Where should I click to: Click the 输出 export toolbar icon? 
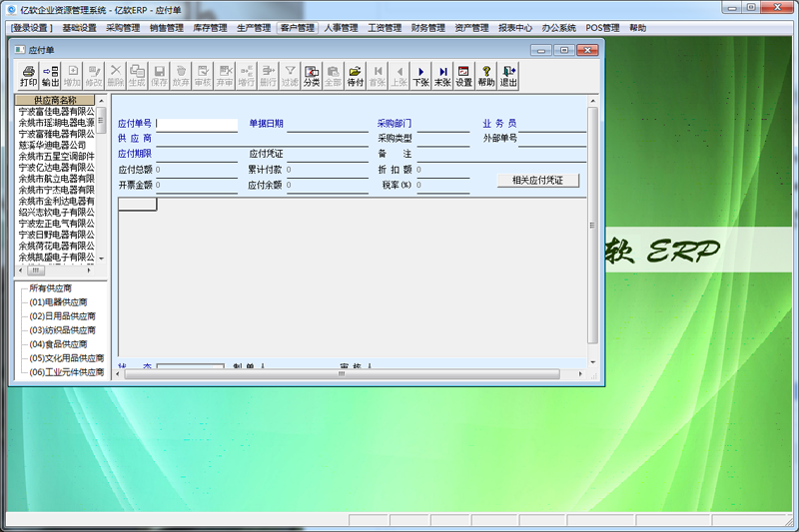coord(51,76)
